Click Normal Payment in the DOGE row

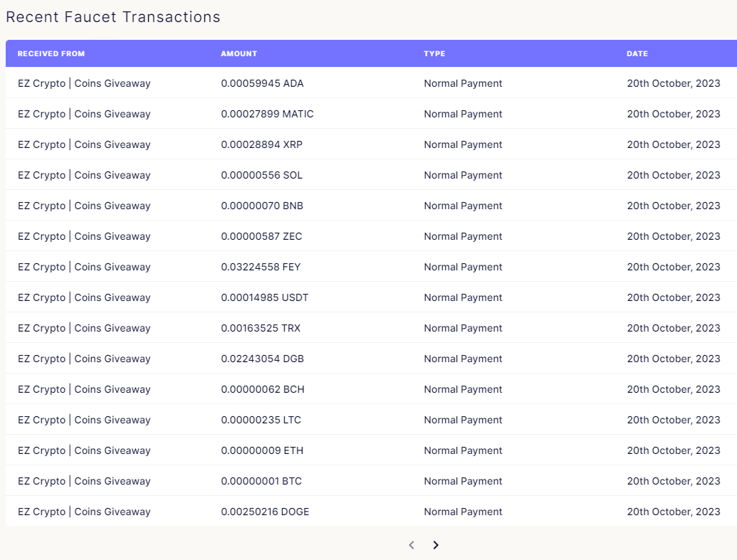(463, 511)
